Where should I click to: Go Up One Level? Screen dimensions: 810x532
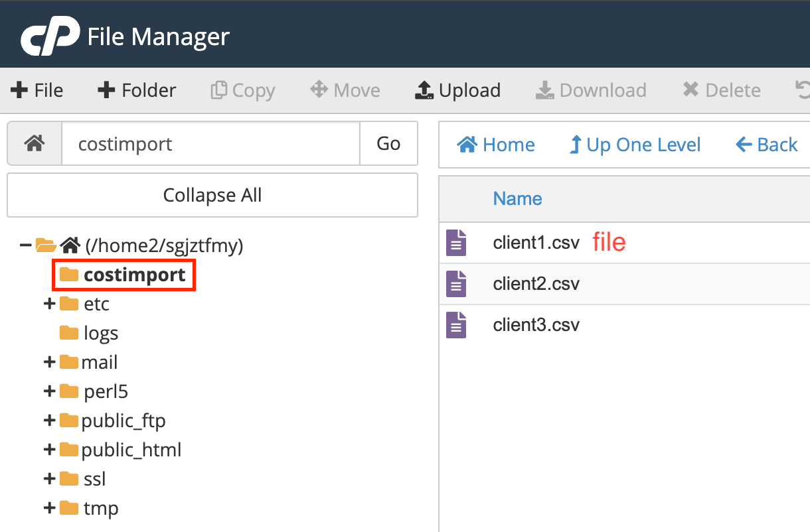[x=635, y=145]
